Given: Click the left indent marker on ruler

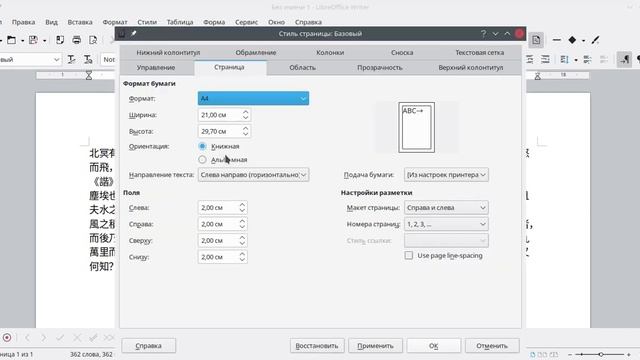Looking at the screenshot, I should (89, 75).
